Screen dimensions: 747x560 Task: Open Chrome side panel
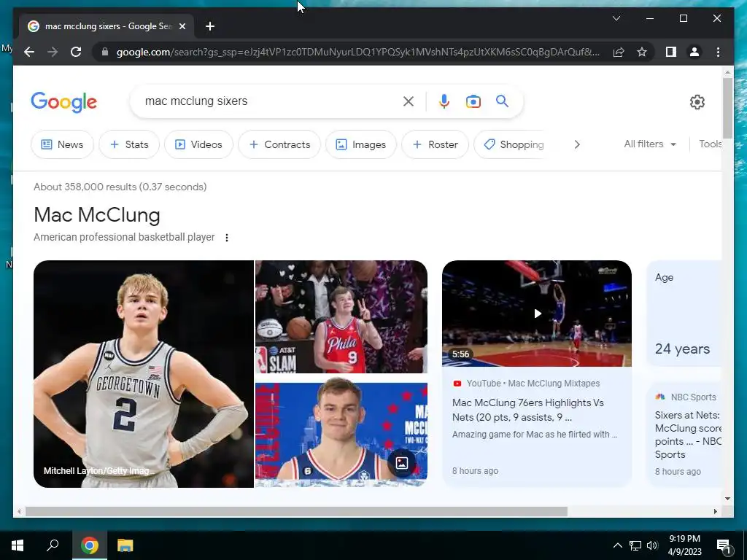[671, 52]
